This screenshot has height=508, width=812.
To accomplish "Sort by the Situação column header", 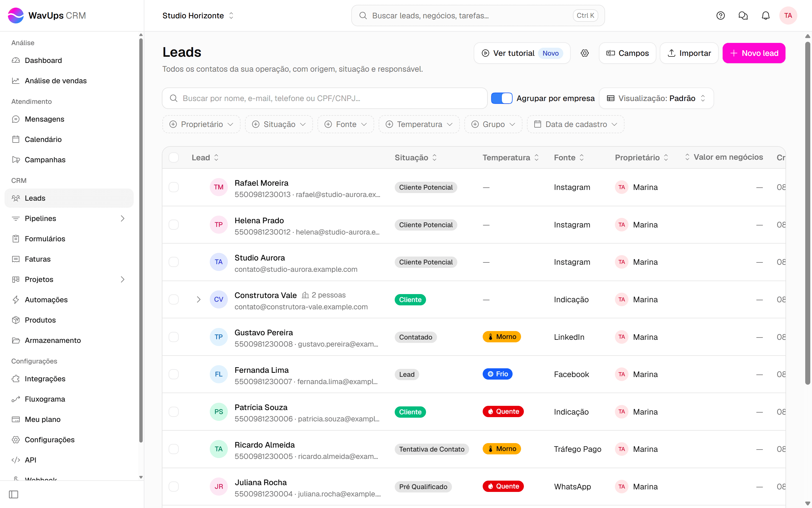I will 415,157.
